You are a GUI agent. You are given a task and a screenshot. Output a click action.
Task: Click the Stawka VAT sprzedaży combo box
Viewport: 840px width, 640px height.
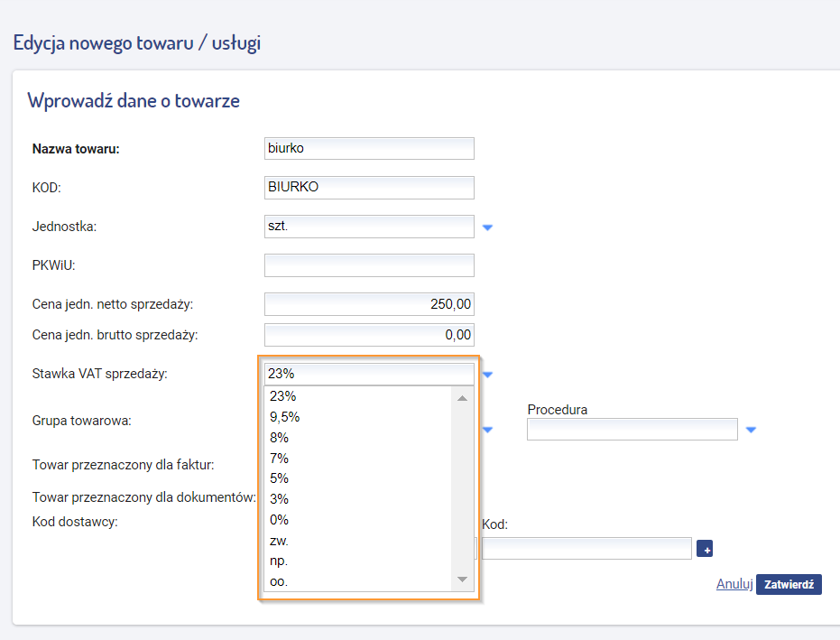coord(369,374)
